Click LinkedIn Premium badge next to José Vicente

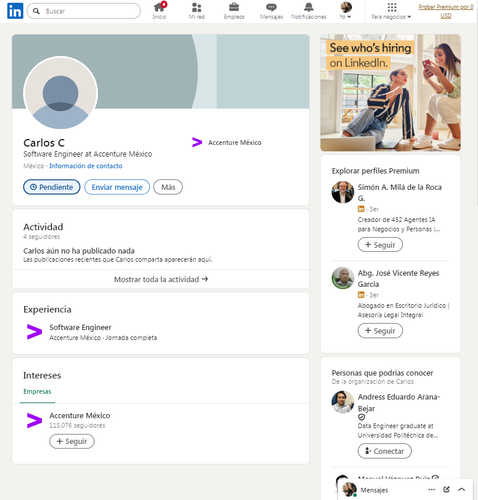click(x=361, y=295)
